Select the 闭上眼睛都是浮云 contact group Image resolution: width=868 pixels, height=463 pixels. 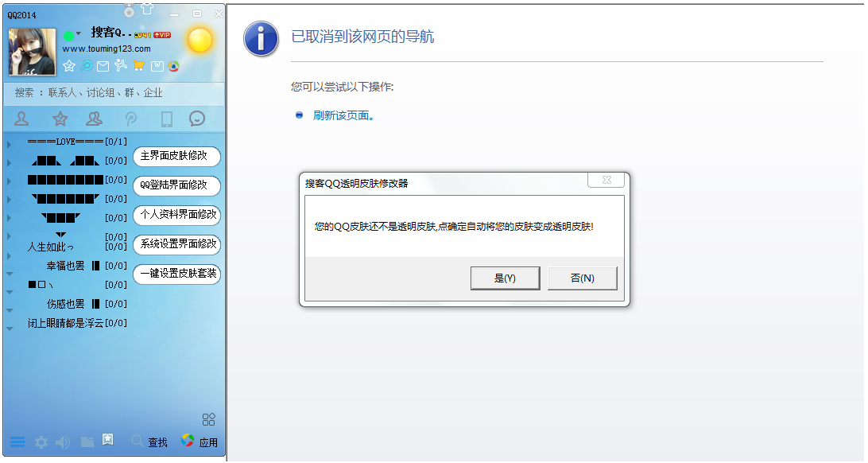coord(78,323)
